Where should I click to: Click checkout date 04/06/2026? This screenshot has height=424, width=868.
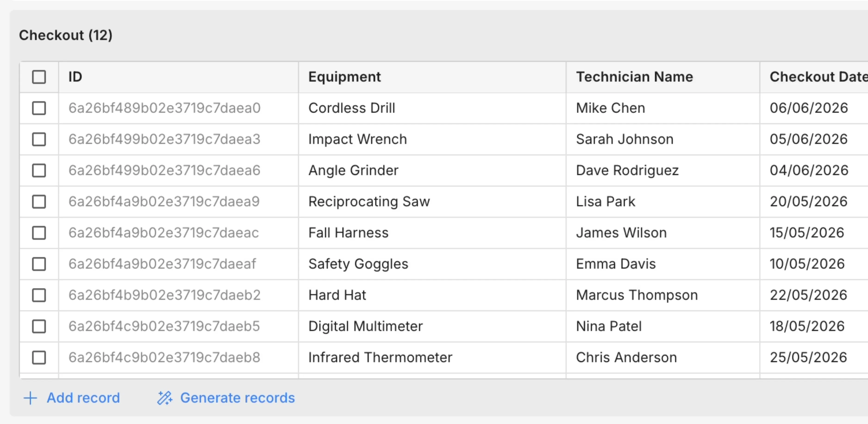pyautogui.click(x=809, y=171)
